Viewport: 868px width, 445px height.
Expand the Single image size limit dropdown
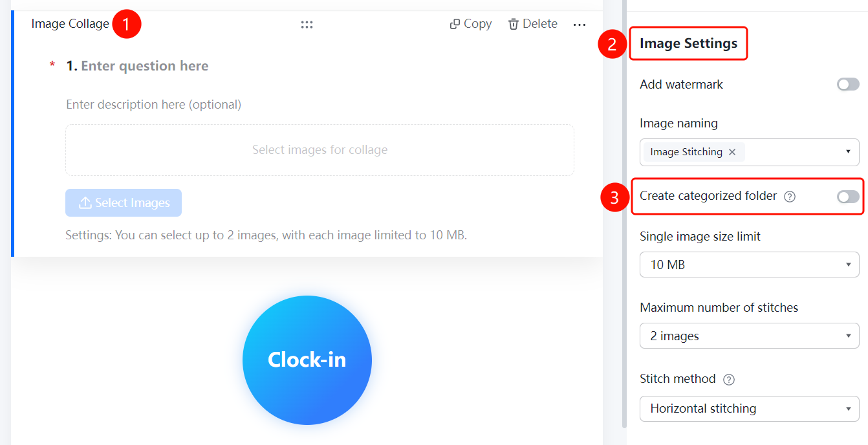(750, 265)
